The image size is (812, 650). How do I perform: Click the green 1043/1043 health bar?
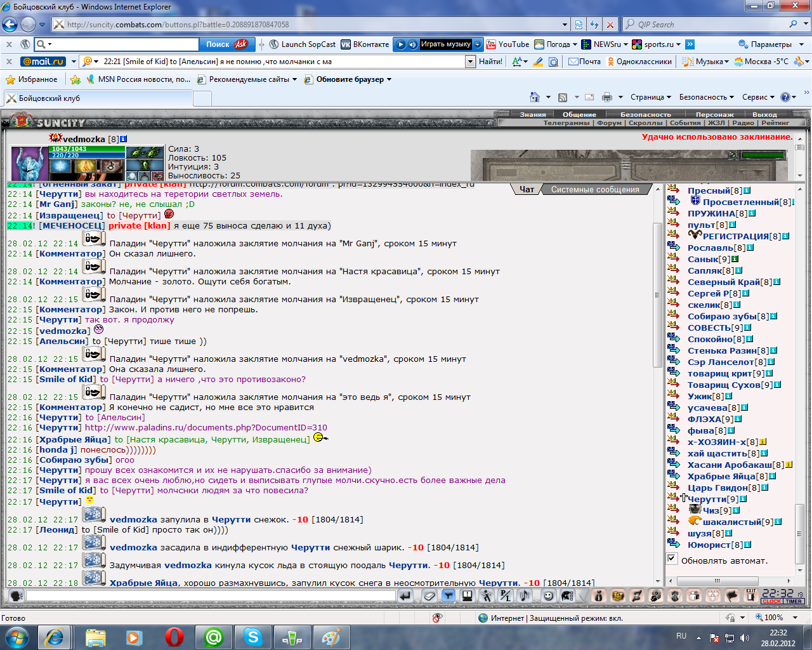tap(86, 149)
